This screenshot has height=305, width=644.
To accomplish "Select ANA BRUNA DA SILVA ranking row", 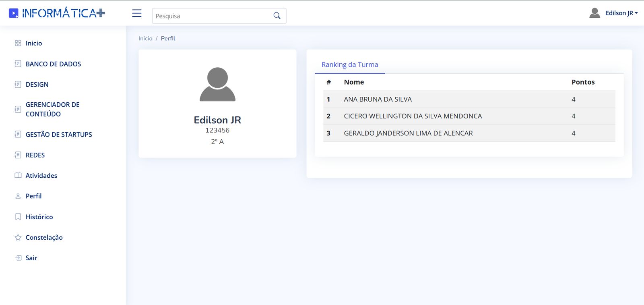I will click(x=469, y=99).
